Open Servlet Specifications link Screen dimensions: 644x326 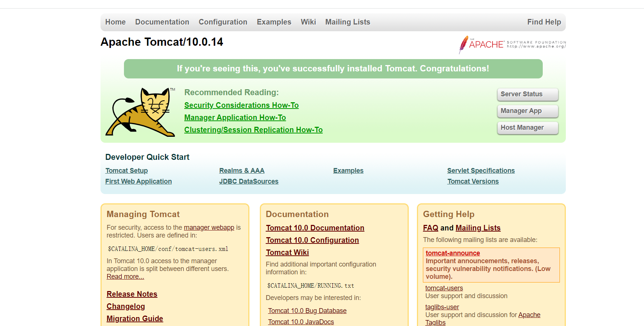[481, 171]
